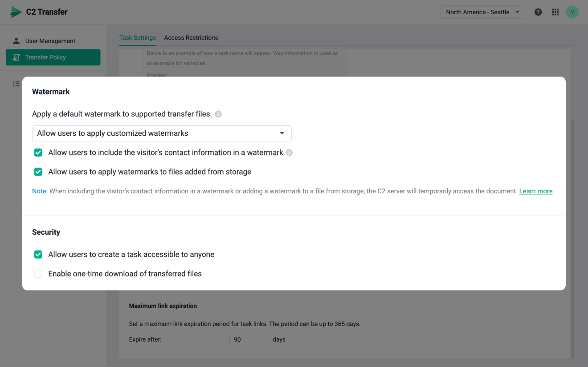This screenshot has height=367, width=588.
Task: Uncheck visitor's contact information watermark option
Action: pos(38,152)
